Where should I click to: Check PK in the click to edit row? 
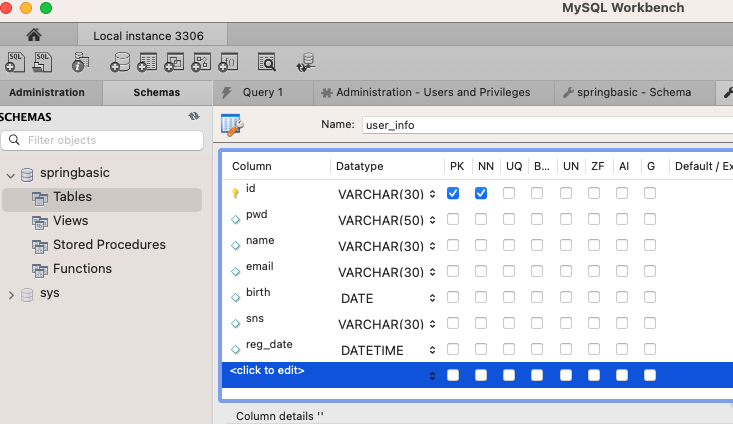click(453, 375)
